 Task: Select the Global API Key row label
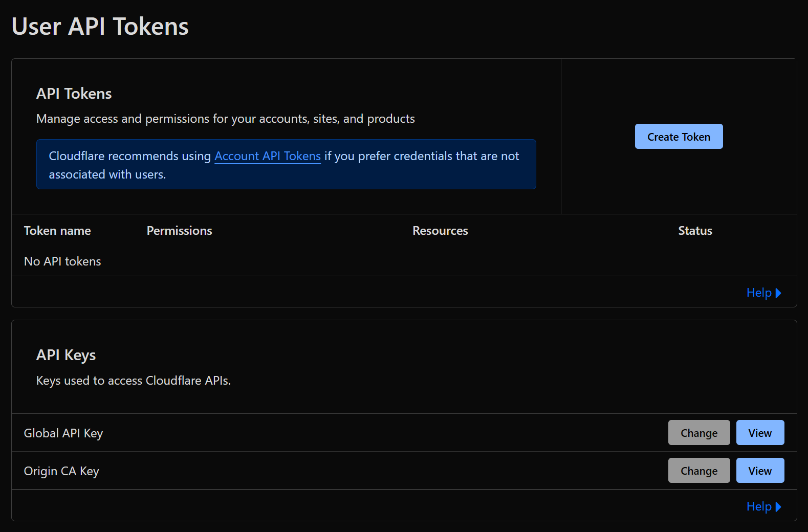[x=63, y=433]
